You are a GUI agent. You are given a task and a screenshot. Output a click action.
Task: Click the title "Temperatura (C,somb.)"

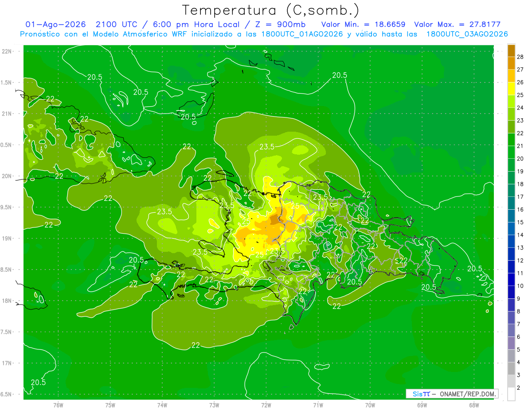[x=271, y=11]
